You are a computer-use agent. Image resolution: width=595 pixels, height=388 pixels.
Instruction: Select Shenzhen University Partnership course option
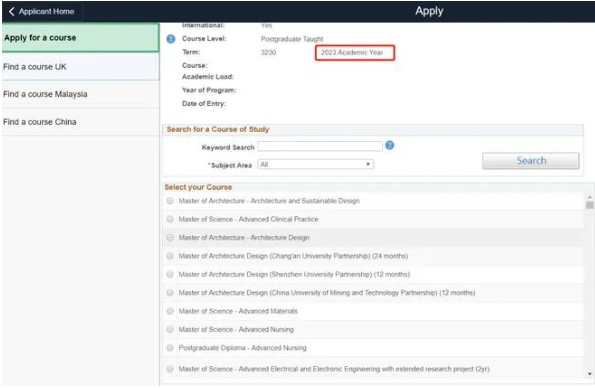click(x=170, y=274)
